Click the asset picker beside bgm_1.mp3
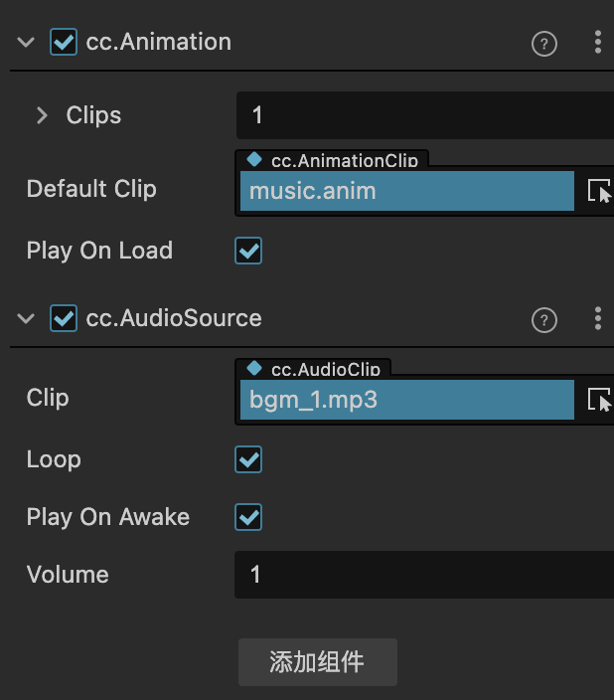The height and width of the screenshot is (700, 614). tap(599, 400)
